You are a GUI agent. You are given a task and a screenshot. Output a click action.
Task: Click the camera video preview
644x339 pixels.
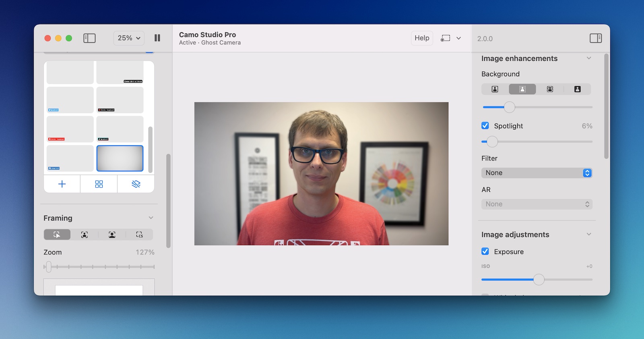[x=321, y=174]
